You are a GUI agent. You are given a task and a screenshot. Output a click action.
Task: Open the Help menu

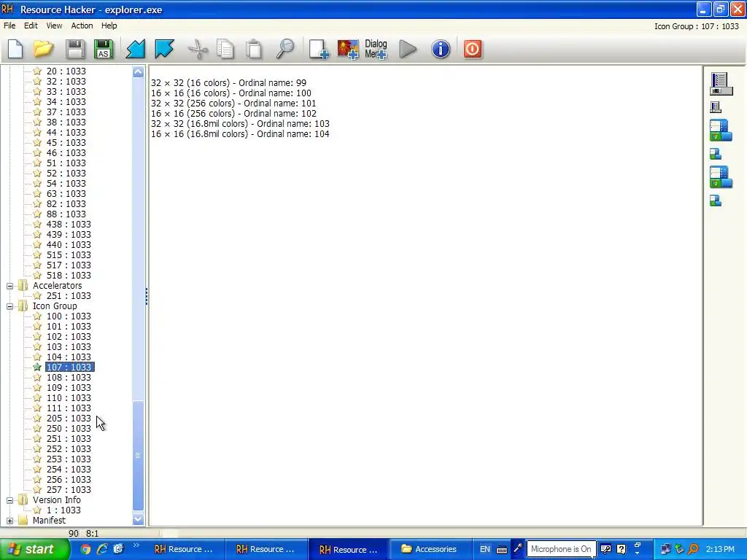pyautogui.click(x=109, y=26)
